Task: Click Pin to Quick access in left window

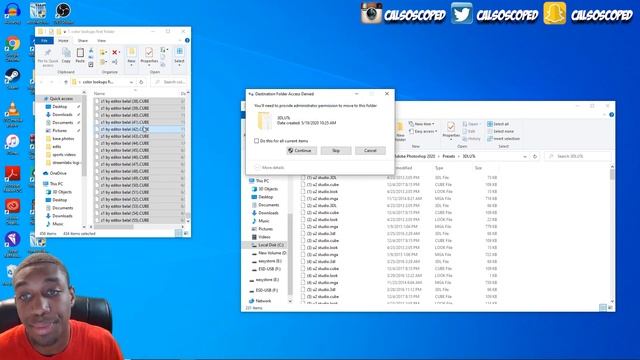Action: coord(48,57)
